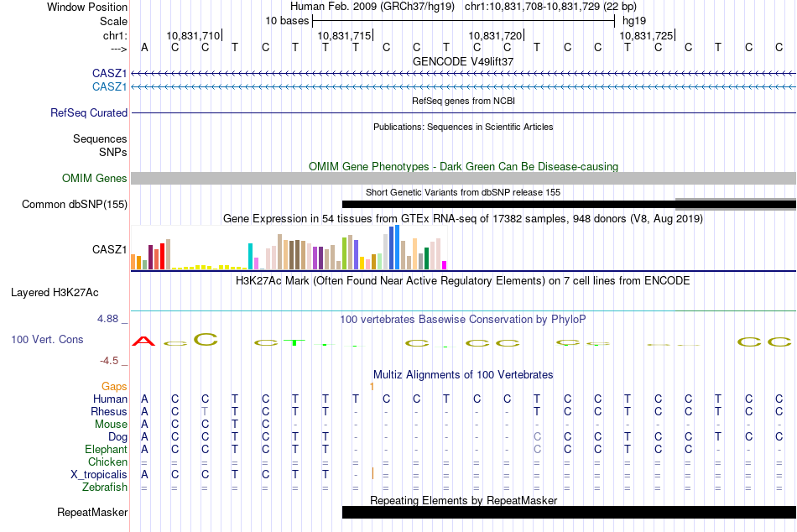The height and width of the screenshot is (532, 797).
Task: Click the orange gap count '1' in Gaps row
Action: coord(372,387)
